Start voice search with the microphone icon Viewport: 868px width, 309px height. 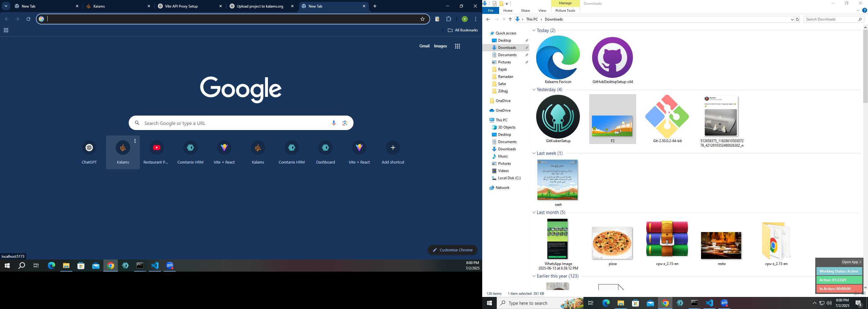click(334, 123)
